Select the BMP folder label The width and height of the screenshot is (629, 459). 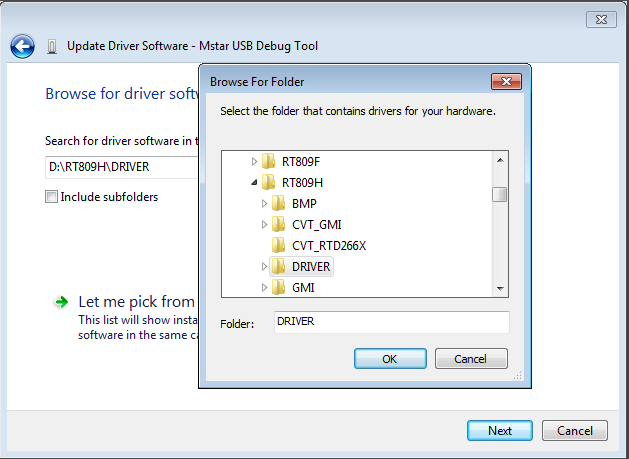pyautogui.click(x=304, y=203)
